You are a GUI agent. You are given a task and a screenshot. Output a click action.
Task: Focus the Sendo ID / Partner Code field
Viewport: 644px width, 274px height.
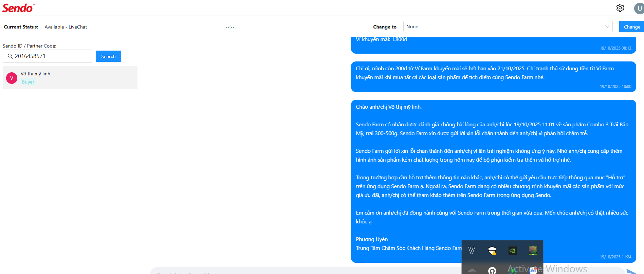pyautogui.click(x=48, y=56)
